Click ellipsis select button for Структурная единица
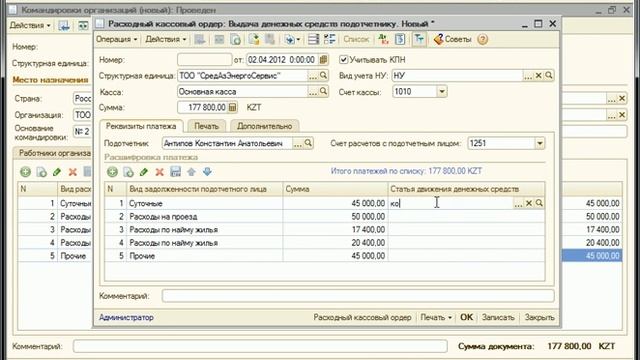640x360 pixels. click(313, 76)
